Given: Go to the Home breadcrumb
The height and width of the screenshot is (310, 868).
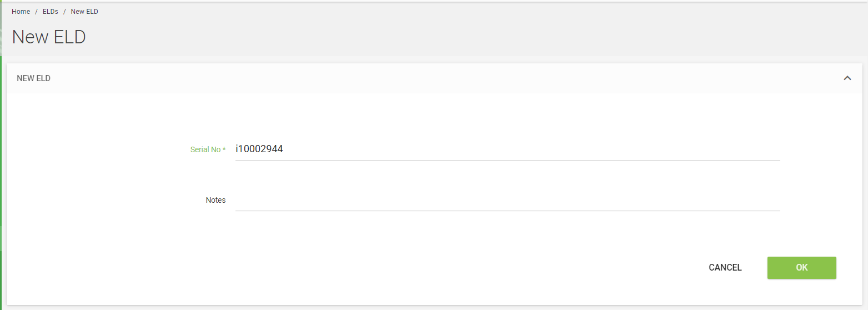Looking at the screenshot, I should pos(21,12).
